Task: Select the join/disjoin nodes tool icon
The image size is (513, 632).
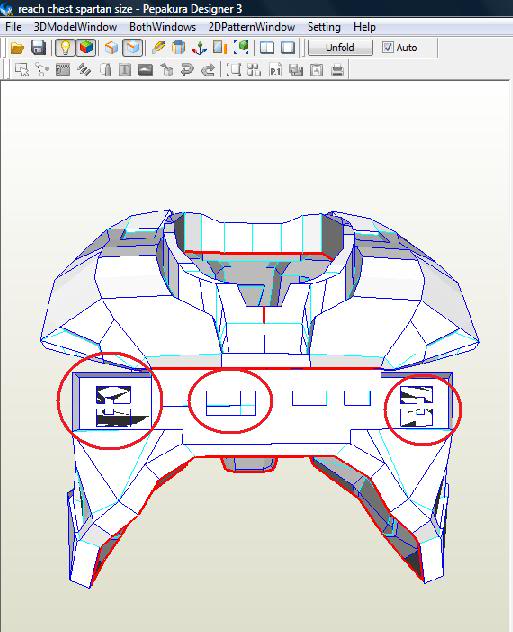Action: click(x=42, y=70)
